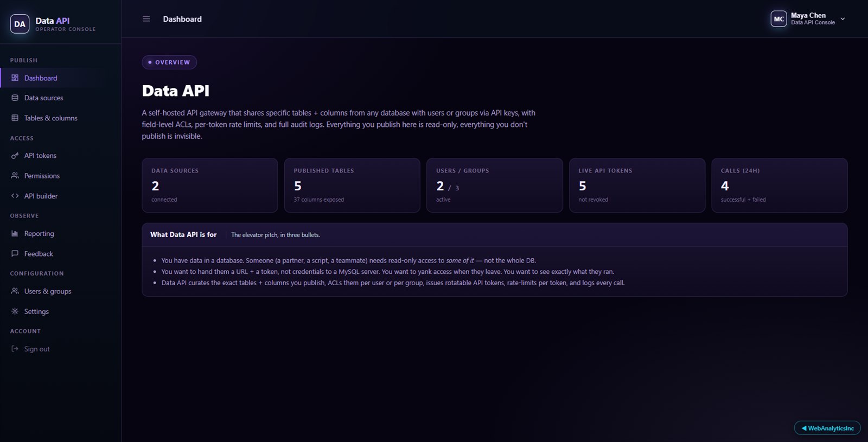Click the 'not revoked' label
868x442 pixels.
[593, 200]
